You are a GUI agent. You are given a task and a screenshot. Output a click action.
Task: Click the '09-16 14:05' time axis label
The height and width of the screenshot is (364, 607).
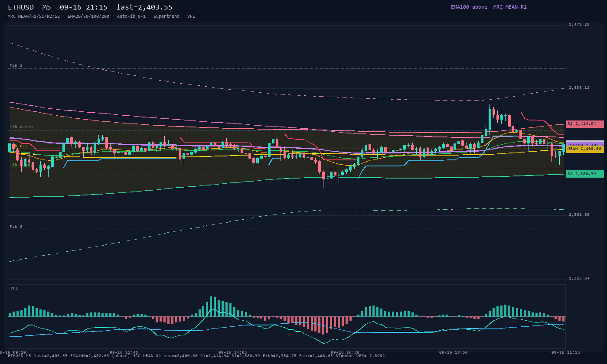[x=233, y=352]
